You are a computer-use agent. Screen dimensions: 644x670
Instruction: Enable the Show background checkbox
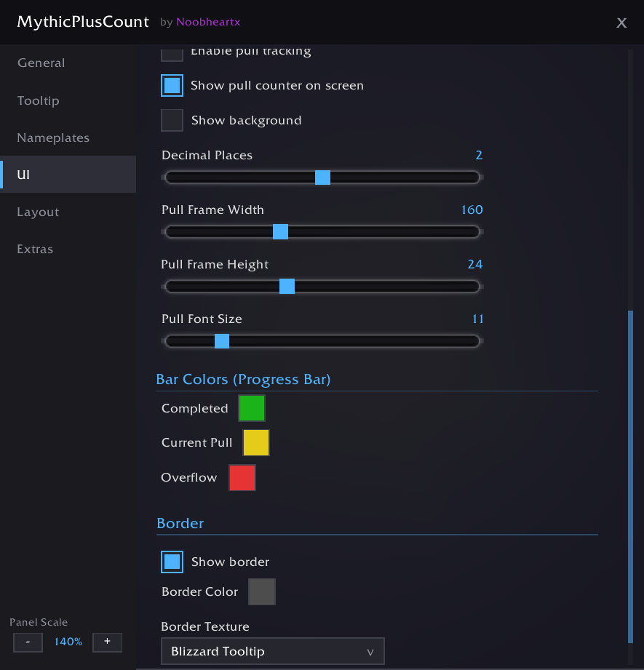click(172, 120)
